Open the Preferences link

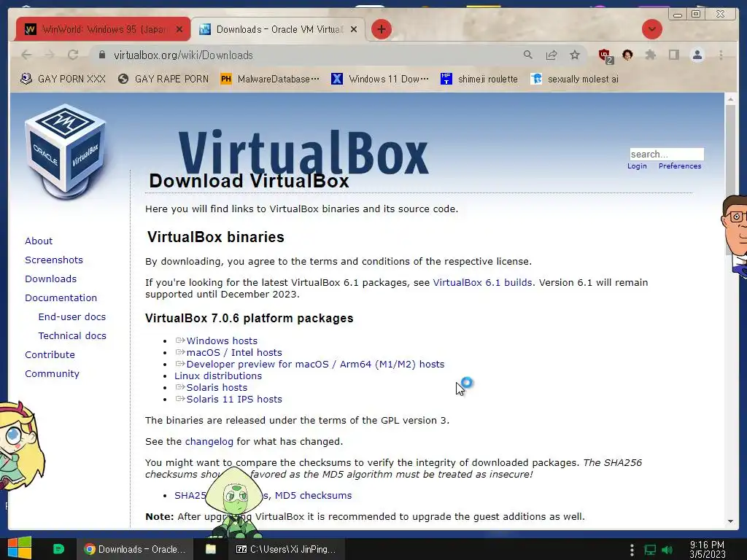tap(680, 166)
